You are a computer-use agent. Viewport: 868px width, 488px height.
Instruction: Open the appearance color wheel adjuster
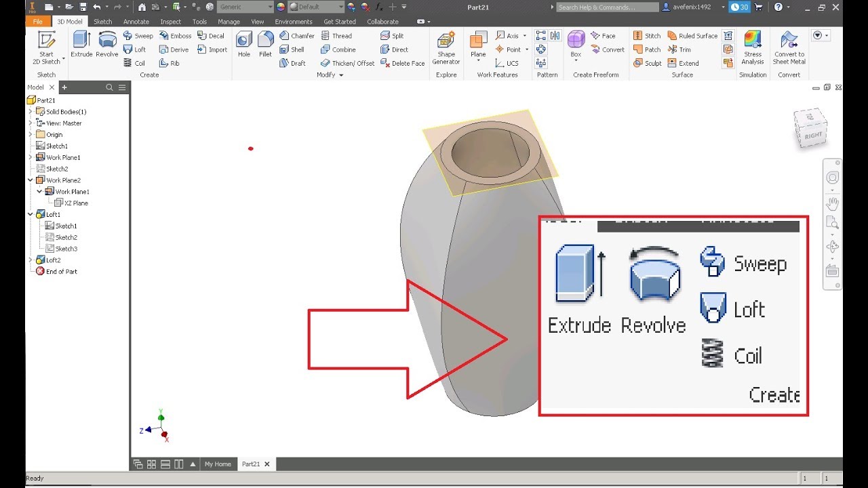click(281, 7)
